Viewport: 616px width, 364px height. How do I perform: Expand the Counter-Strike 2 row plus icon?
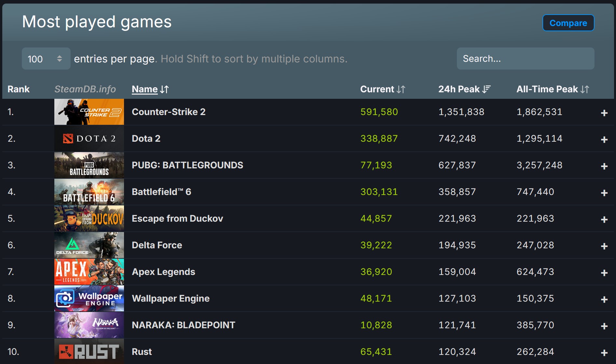(604, 113)
